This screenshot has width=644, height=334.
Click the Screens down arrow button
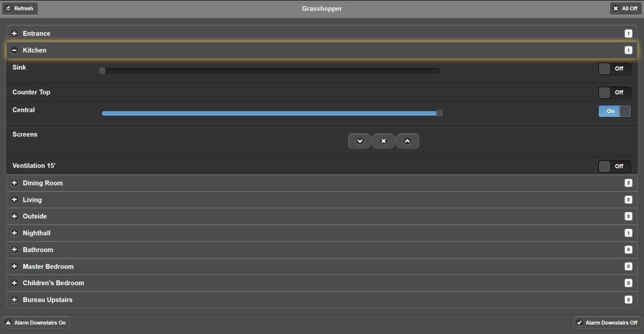pos(359,141)
